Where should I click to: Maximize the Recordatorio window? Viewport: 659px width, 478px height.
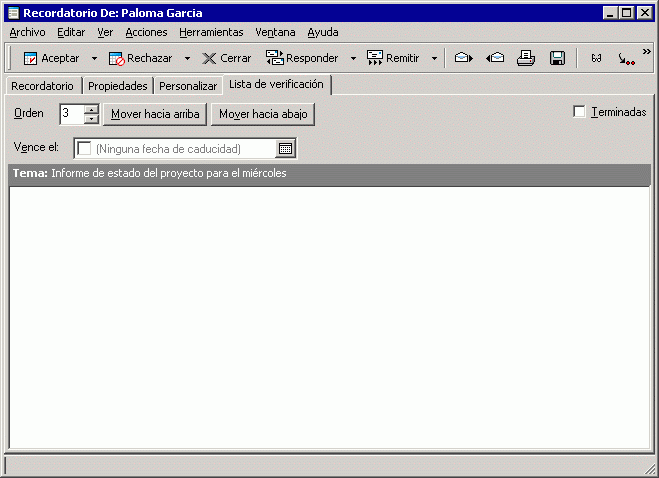(x=626, y=13)
